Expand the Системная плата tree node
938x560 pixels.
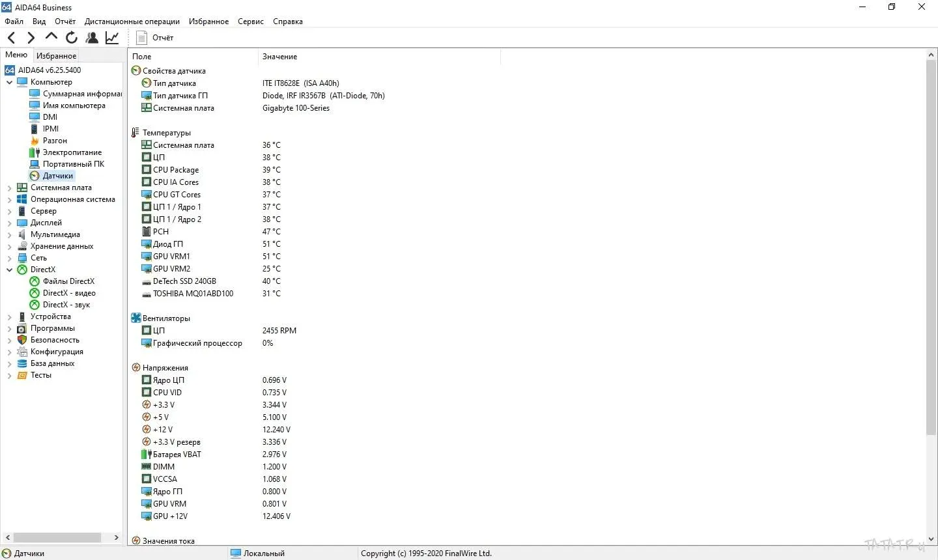9,188
